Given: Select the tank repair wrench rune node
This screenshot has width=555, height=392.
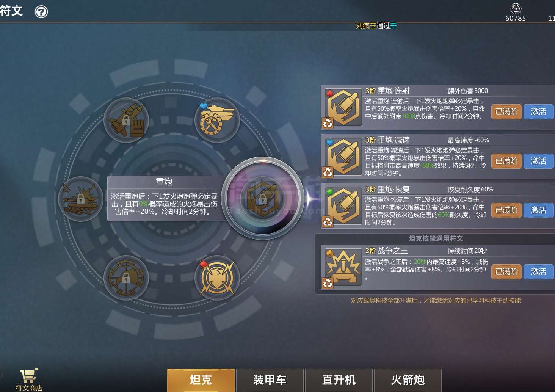Looking at the screenshot, I should pos(217,120).
